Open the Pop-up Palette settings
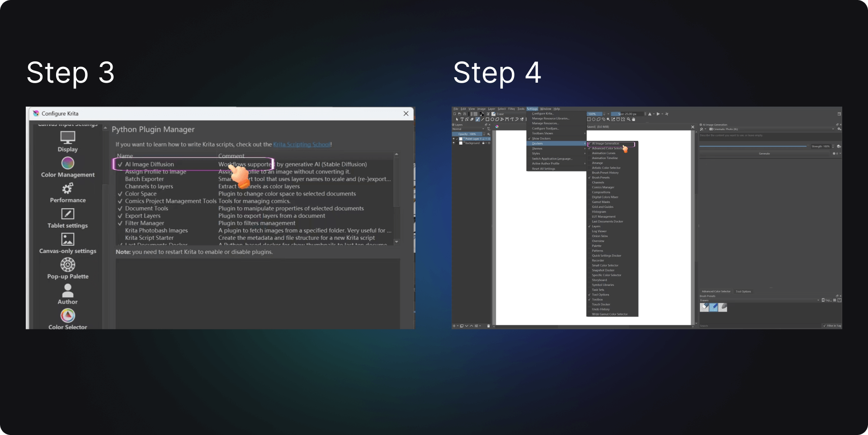 point(68,269)
